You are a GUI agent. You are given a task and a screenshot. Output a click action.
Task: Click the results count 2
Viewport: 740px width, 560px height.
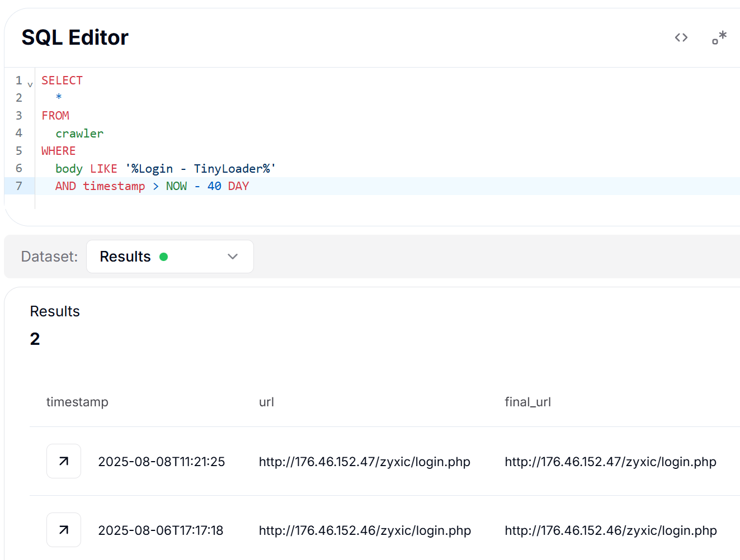[35, 339]
